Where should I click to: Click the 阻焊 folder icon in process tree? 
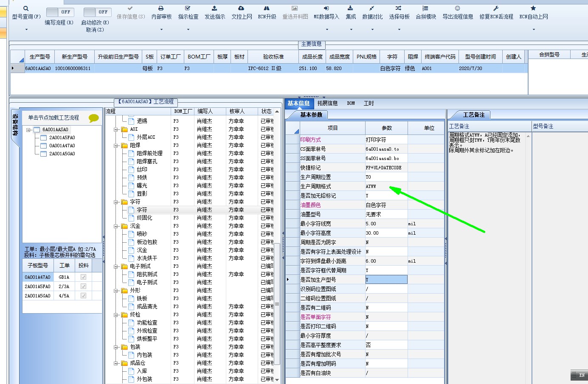pos(124,146)
